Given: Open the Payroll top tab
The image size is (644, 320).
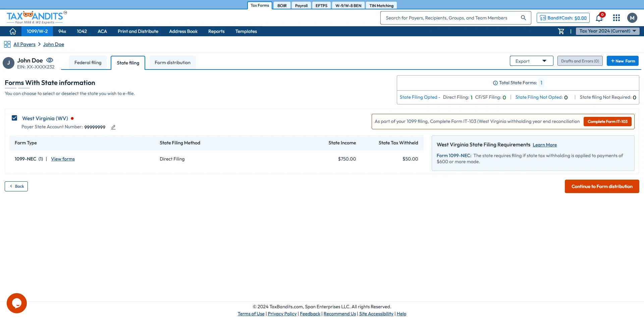Looking at the screenshot, I should (x=301, y=5).
